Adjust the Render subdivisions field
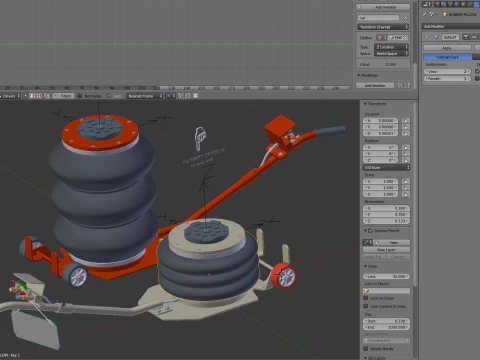480x360 pixels. pyautogui.click(x=447, y=79)
